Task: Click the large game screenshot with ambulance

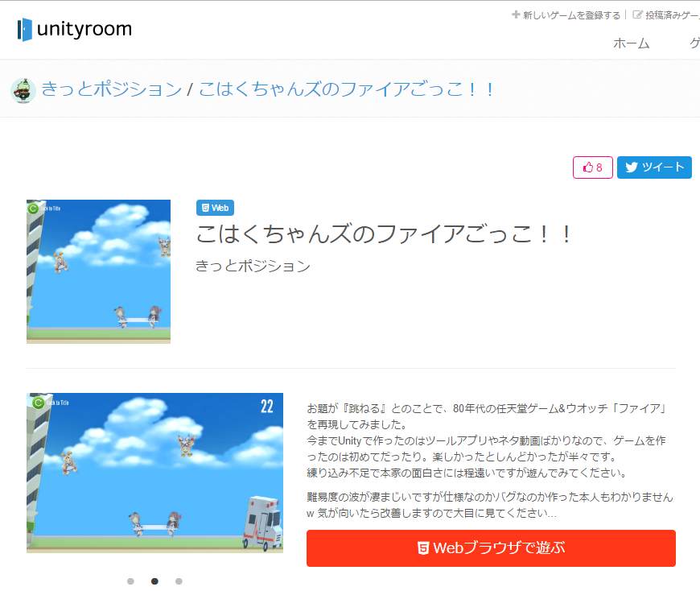Action: pyautogui.click(x=155, y=473)
